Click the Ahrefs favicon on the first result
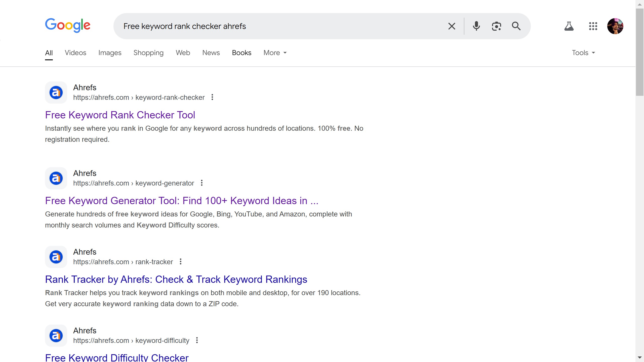The height and width of the screenshot is (362, 644). click(56, 92)
